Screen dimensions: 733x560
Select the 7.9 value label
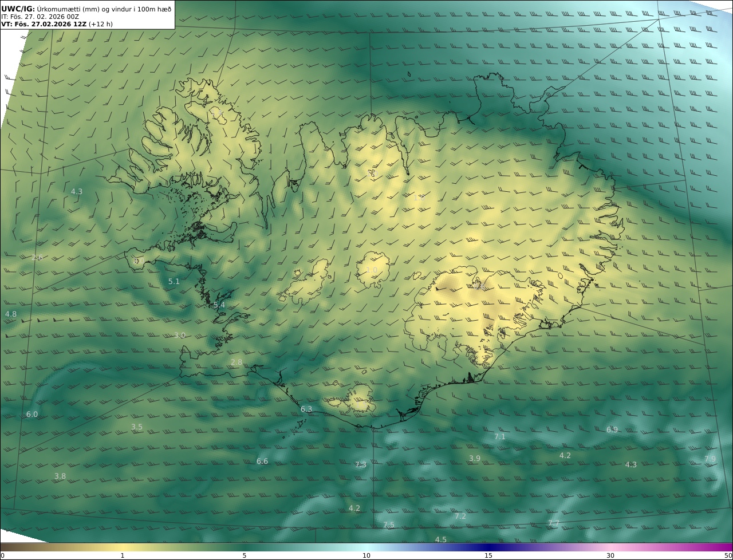[x=710, y=459]
